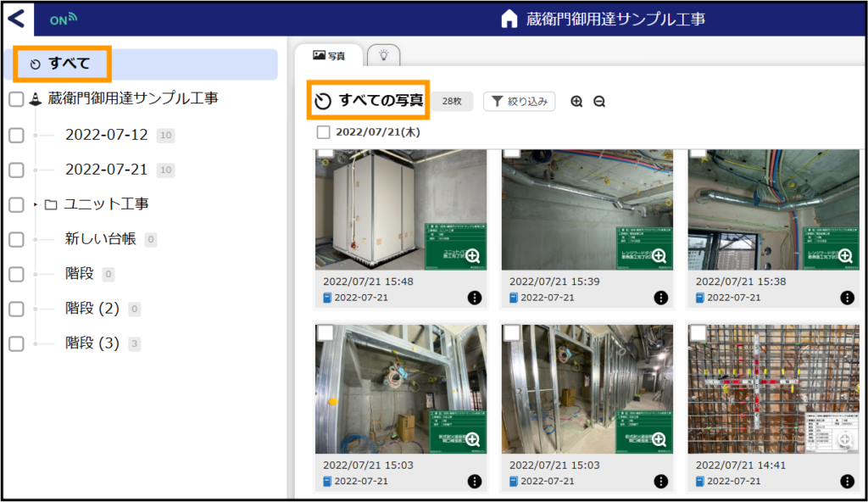Expand the ユニット工事 folder
The height and width of the screenshot is (502, 868).
pos(36,204)
